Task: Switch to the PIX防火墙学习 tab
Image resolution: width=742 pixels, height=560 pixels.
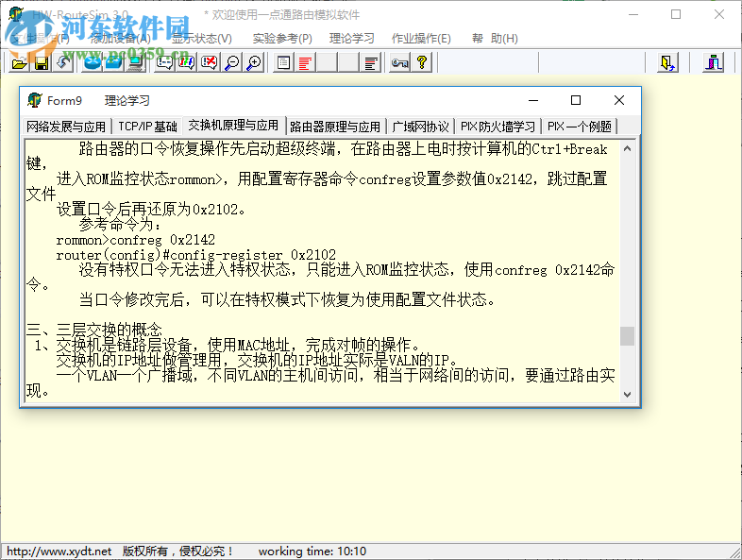Action: (x=497, y=127)
